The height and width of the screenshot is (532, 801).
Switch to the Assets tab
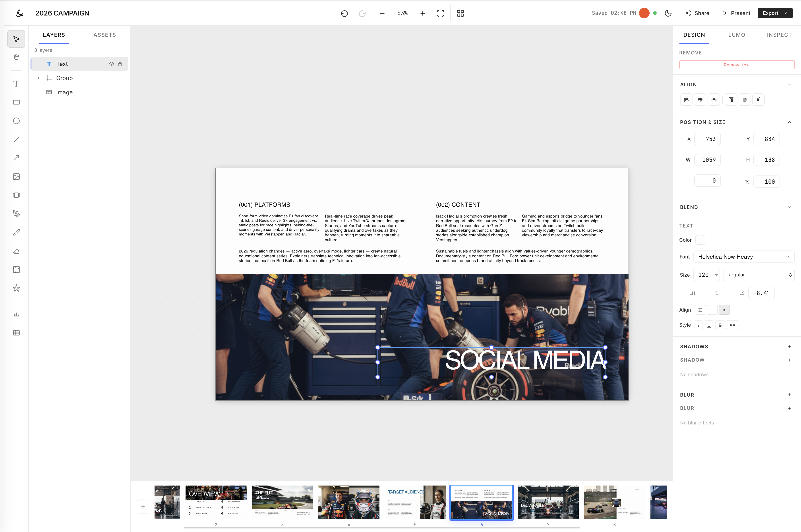pyautogui.click(x=104, y=35)
